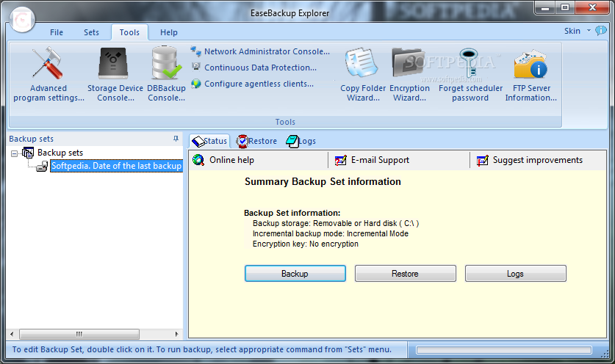Click the Configure agentless clients globe icon
The width and height of the screenshot is (615, 364).
195,84
